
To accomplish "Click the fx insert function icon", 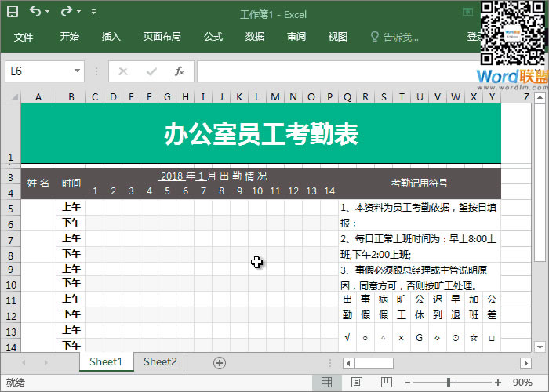I will click(x=179, y=71).
